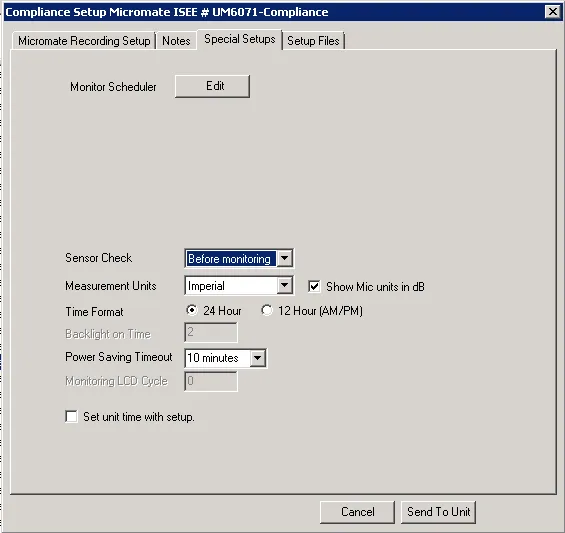Open the Setup Files tab

[x=313, y=41]
